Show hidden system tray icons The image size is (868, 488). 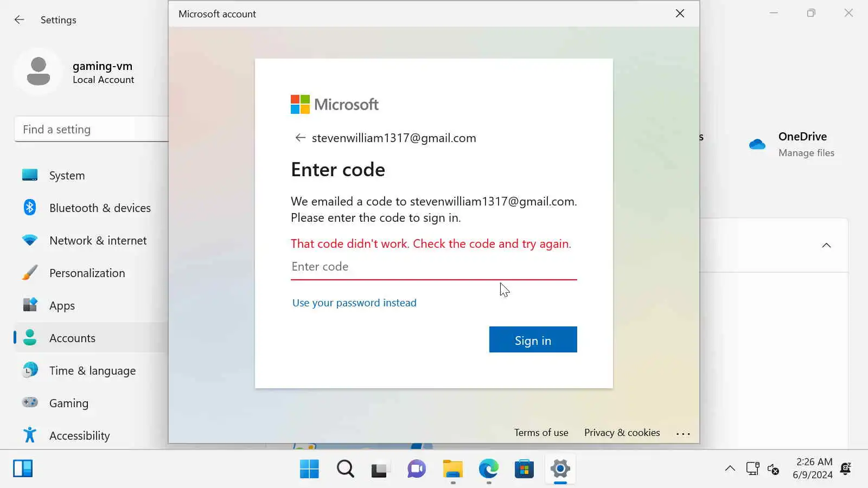click(730, 468)
